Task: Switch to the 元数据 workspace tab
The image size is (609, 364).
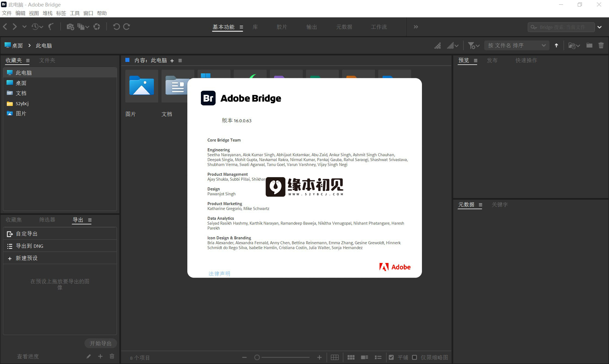Action: coord(344,27)
